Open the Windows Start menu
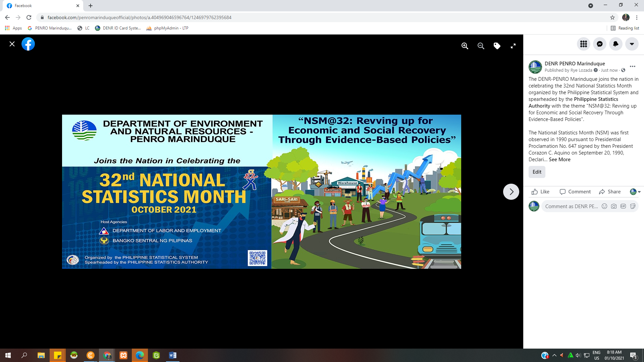 tap(8, 355)
